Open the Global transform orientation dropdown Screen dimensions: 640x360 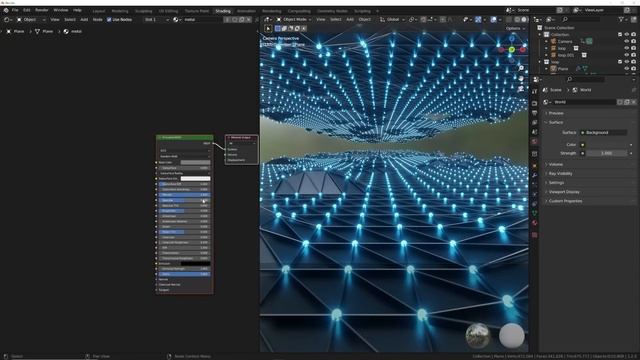392,20
